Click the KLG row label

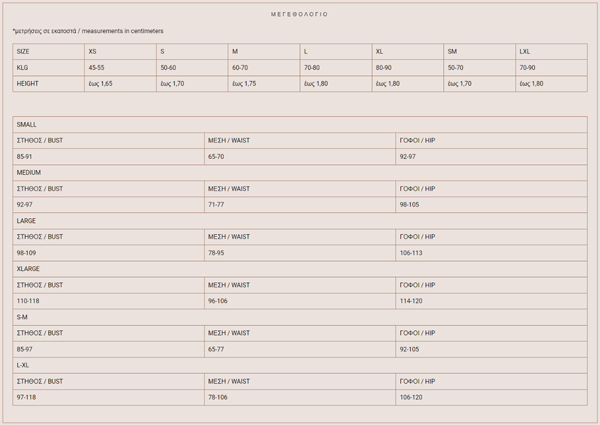click(22, 67)
